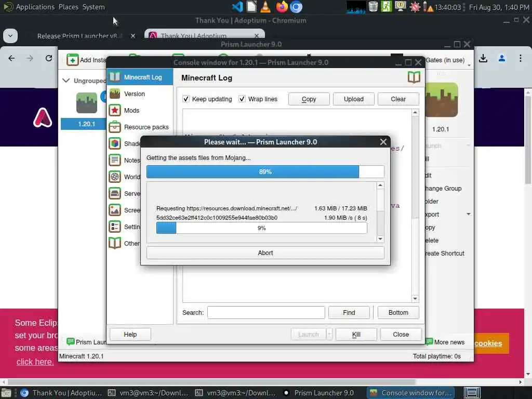Click the Find button
This screenshot has width=532, height=399.
pos(349,312)
